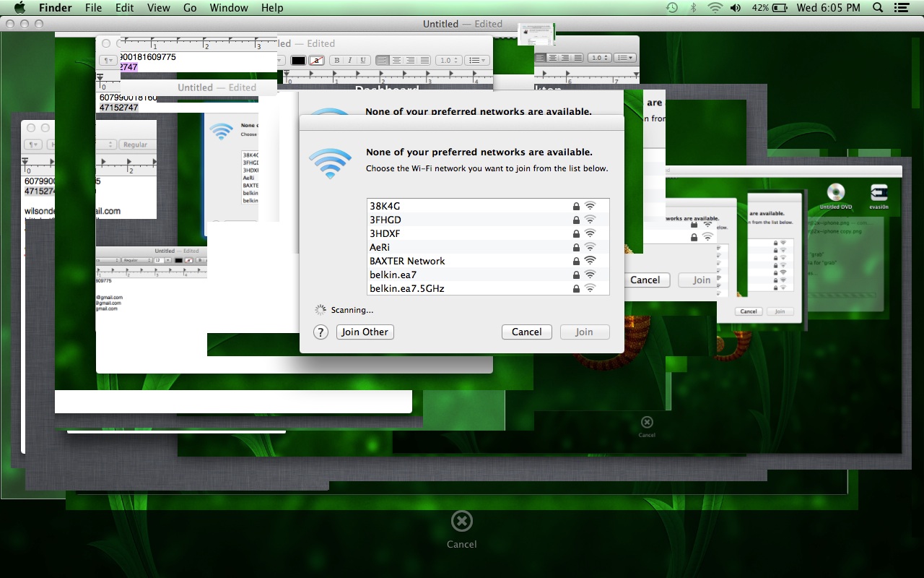Click large Wi-Fi icon in front dialog
The width and height of the screenshot is (924, 578).
point(330,164)
